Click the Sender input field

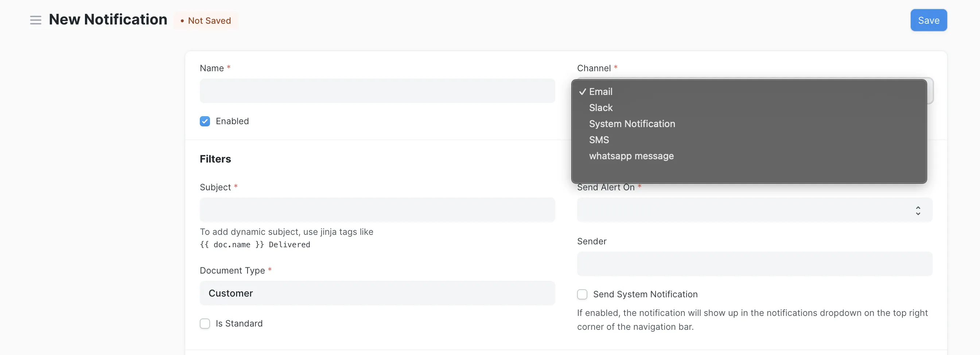click(x=754, y=264)
